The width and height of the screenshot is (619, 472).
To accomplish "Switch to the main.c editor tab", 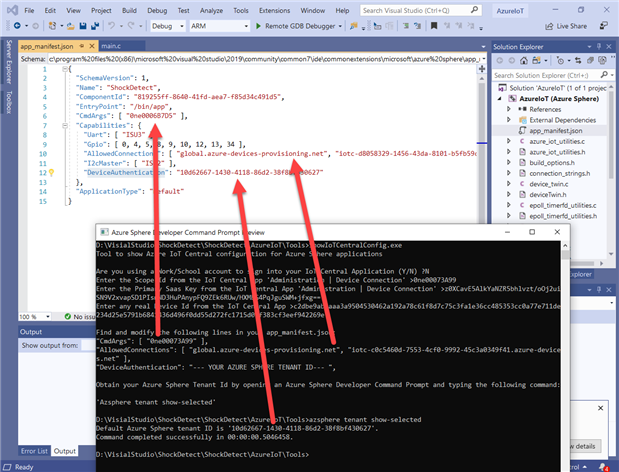I will (x=111, y=46).
